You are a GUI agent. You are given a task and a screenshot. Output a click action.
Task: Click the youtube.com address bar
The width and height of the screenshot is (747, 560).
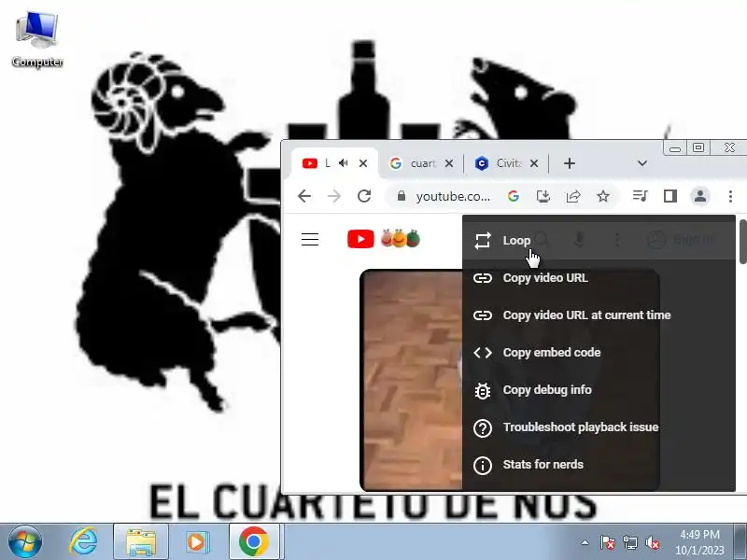click(x=453, y=197)
